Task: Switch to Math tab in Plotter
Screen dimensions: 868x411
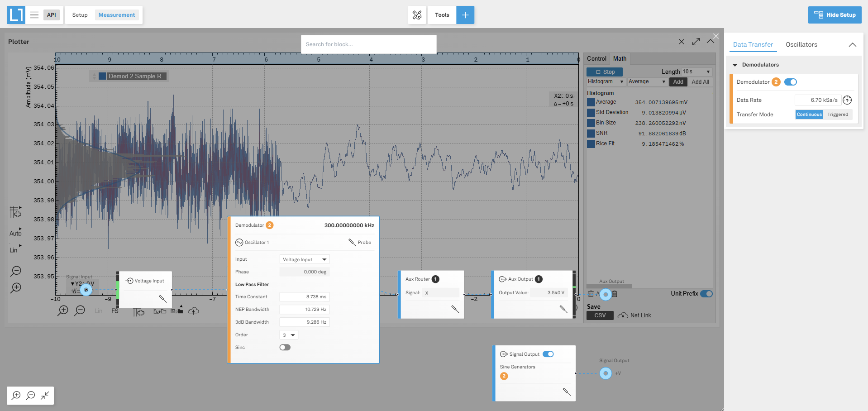Action: click(x=620, y=59)
